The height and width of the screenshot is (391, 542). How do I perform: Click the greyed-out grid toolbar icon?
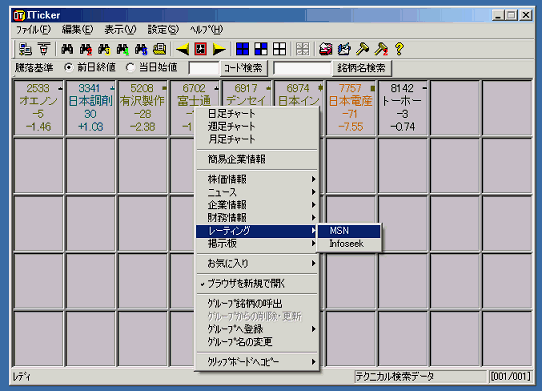pos(302,49)
